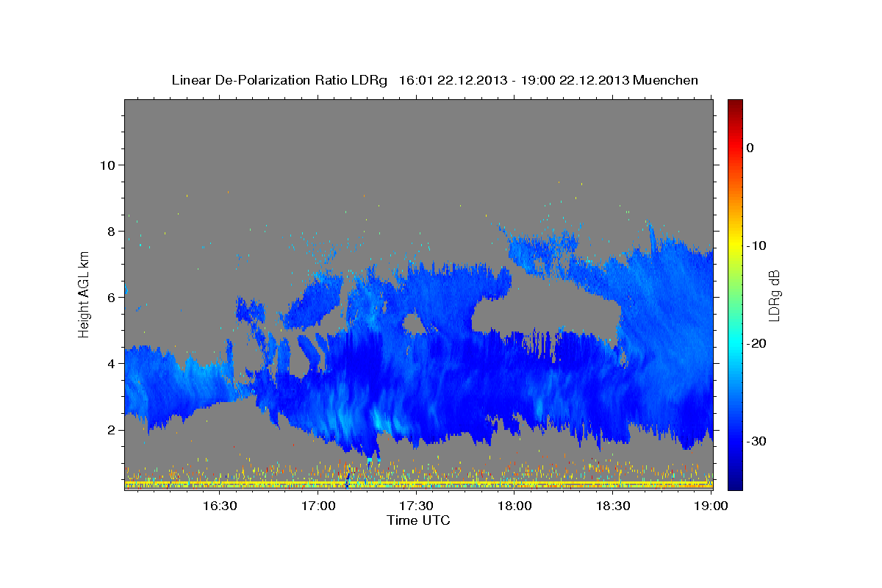Click the 'Height AGL km' axis label
Screen dimensions: 882x588
pos(85,294)
